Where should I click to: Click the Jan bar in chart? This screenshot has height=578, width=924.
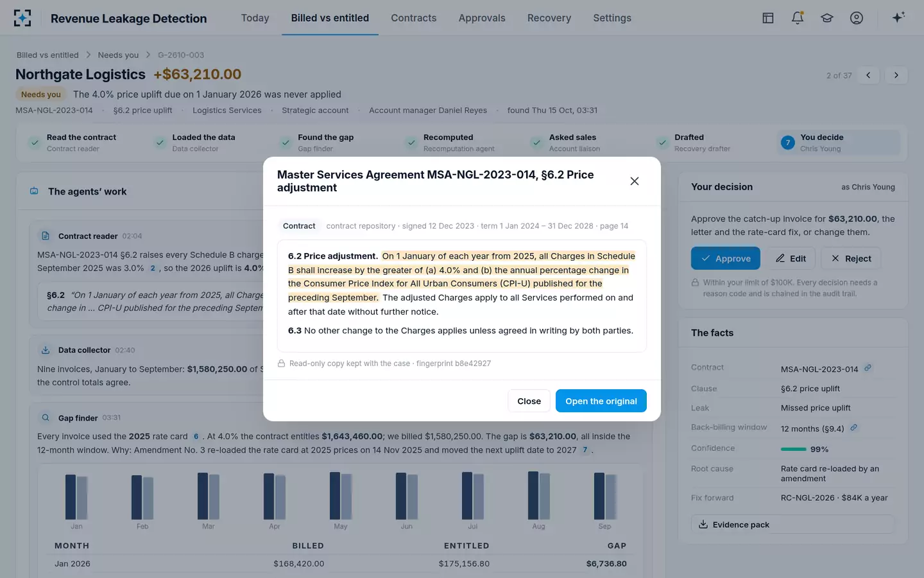click(76, 497)
